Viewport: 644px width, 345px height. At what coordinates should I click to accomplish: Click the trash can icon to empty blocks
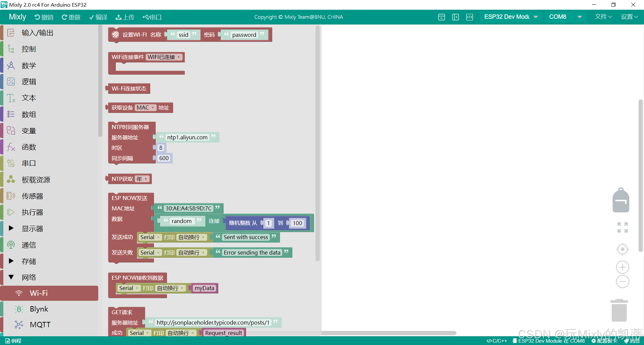point(619,310)
